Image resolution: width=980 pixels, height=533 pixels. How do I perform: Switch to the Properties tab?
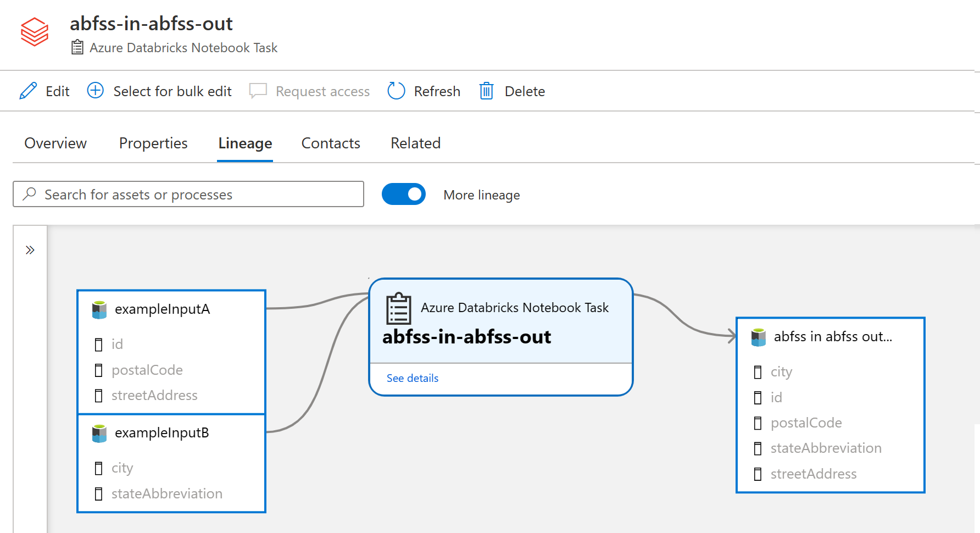(x=153, y=143)
